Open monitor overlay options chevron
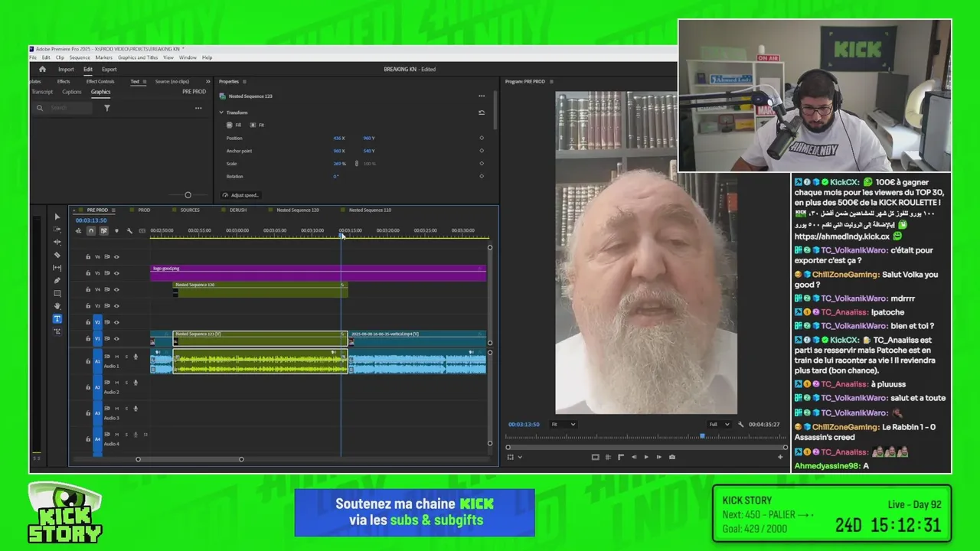The height and width of the screenshot is (551, 980). tap(520, 457)
